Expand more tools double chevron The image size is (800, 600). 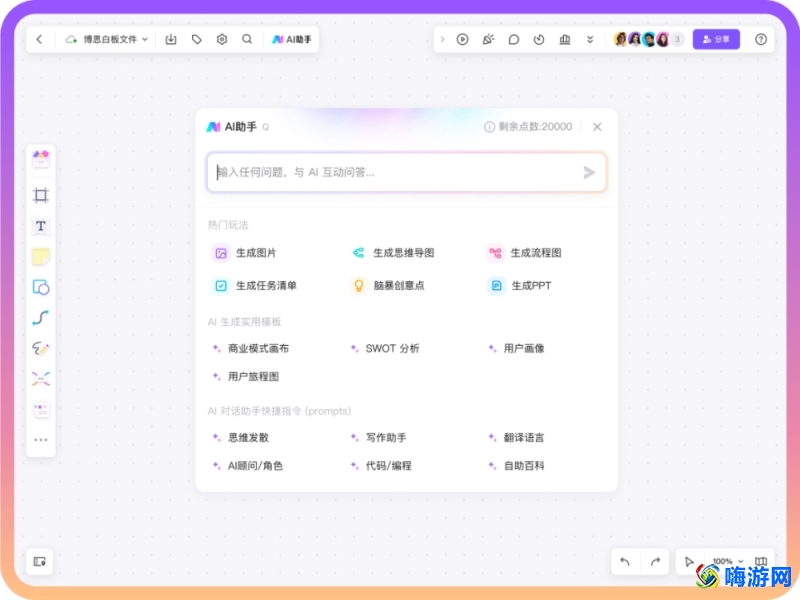590,39
